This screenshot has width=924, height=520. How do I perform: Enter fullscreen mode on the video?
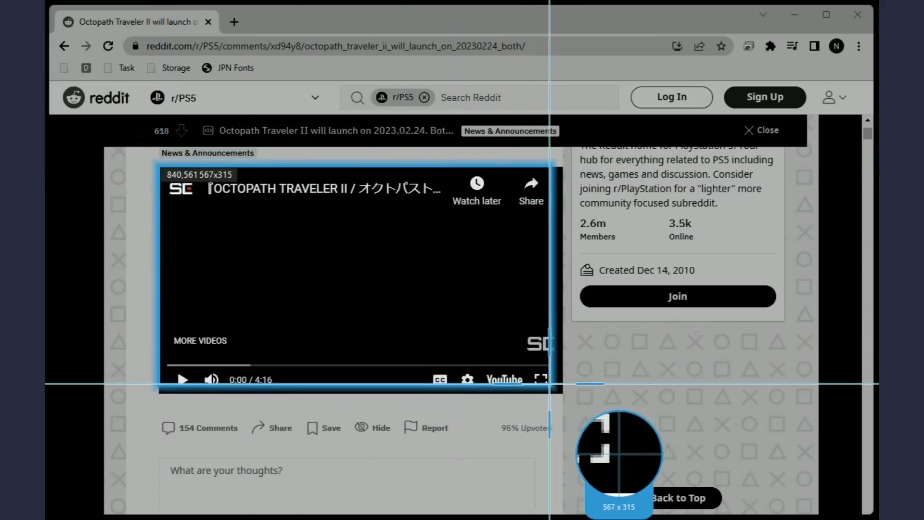click(540, 380)
